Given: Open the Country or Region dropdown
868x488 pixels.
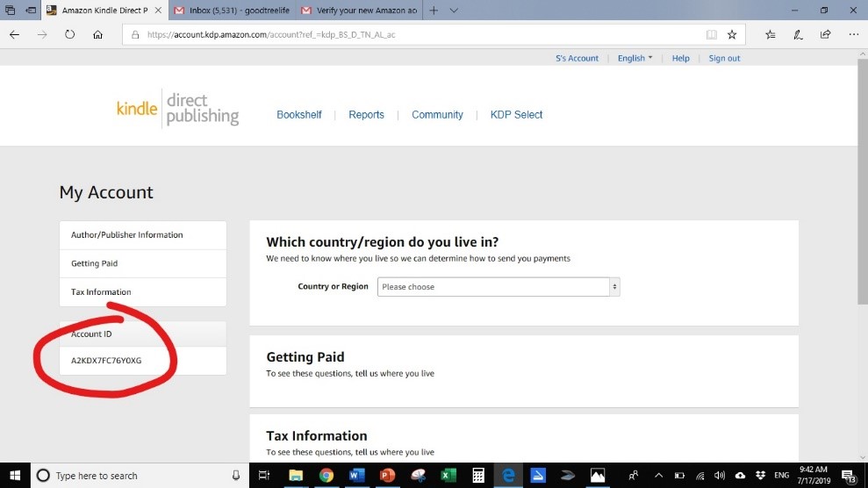Looking at the screenshot, I should pyautogui.click(x=499, y=287).
